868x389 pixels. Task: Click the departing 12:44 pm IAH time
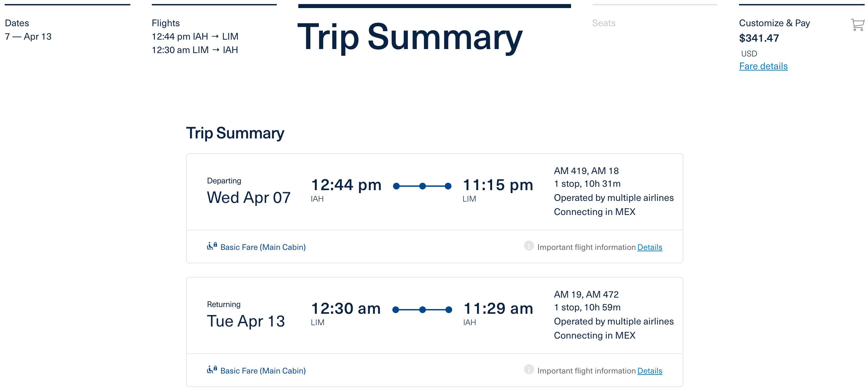point(346,185)
